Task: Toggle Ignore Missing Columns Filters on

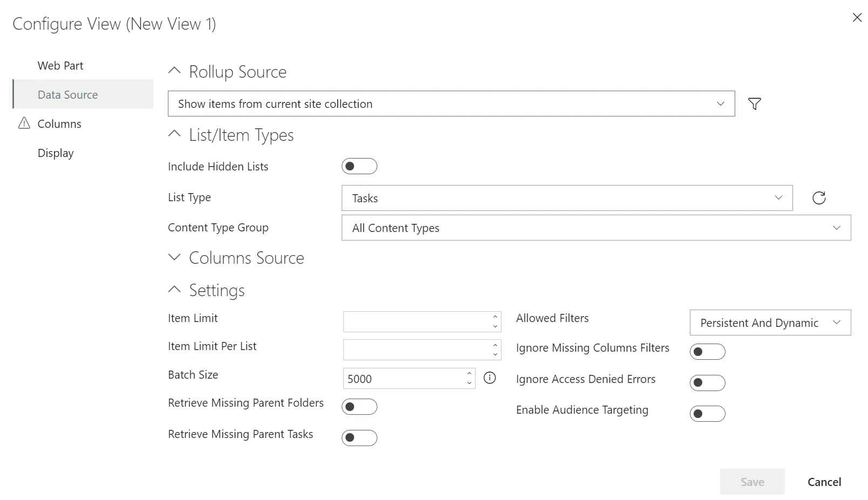Action: pos(707,351)
